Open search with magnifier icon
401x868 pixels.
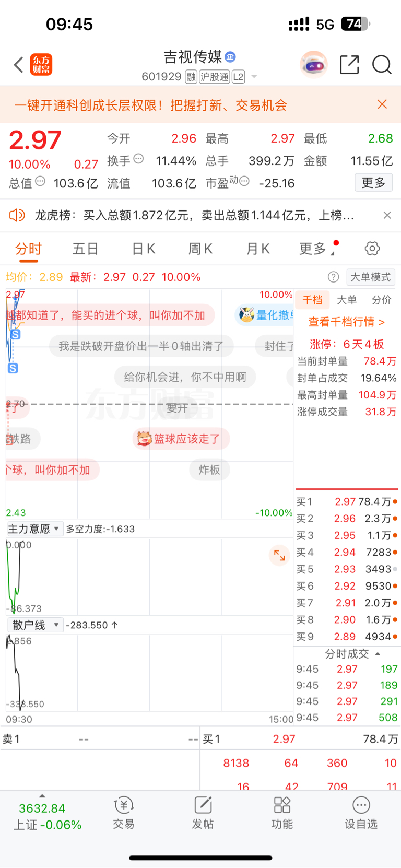(382, 65)
